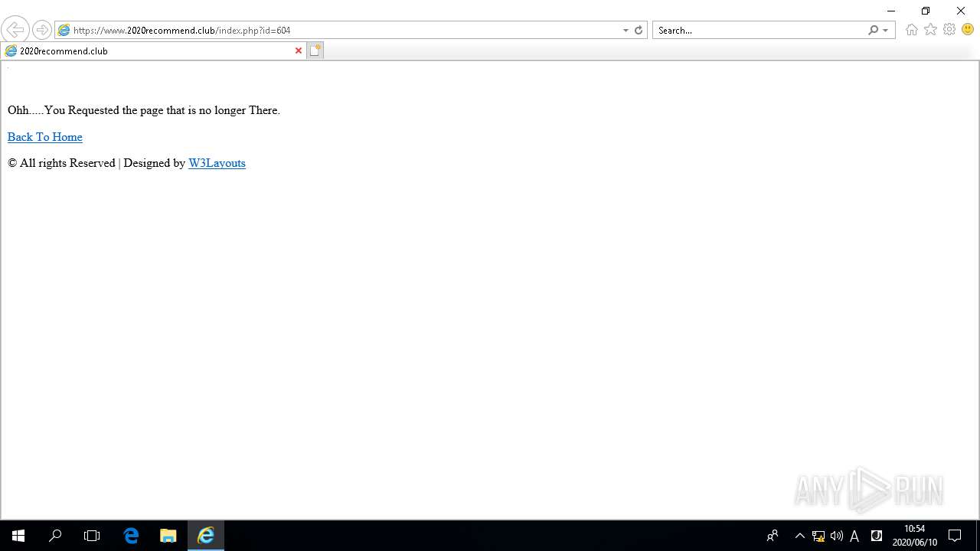The width and height of the screenshot is (980, 551).
Task: Click the browser Back arrow button
Action: coord(15,30)
